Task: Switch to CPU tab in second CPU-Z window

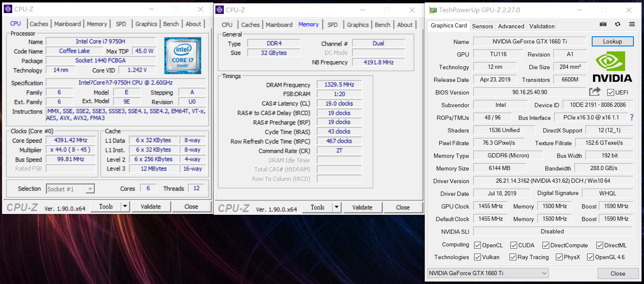Action: coord(227,25)
